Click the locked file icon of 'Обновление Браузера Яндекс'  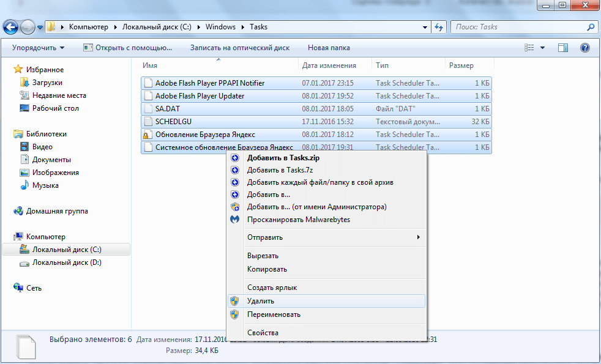147,135
